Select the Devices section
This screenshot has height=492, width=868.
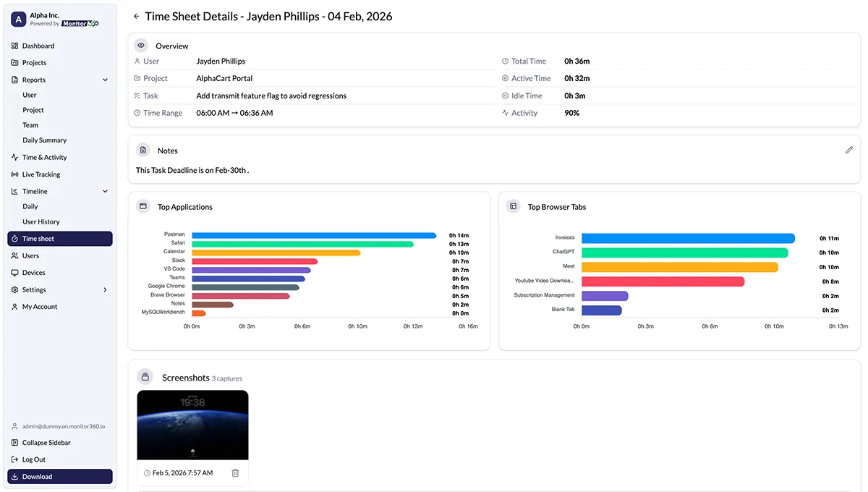coord(32,272)
